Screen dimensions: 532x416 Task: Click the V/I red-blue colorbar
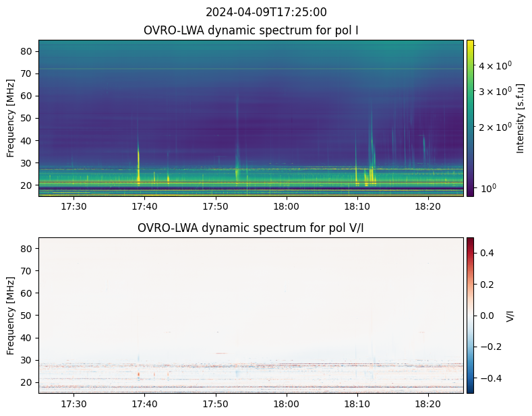tap(470, 316)
